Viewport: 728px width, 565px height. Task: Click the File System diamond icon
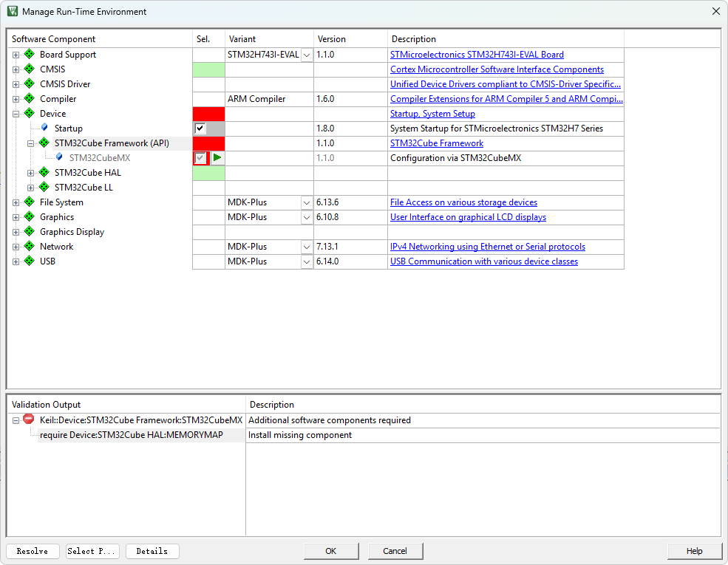click(30, 202)
